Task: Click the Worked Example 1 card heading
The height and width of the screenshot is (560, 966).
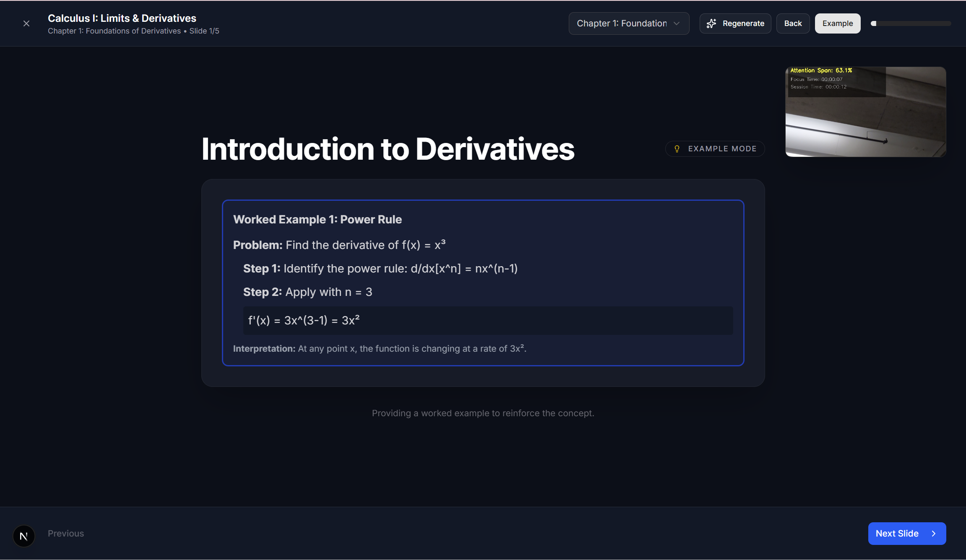Action: pos(317,220)
